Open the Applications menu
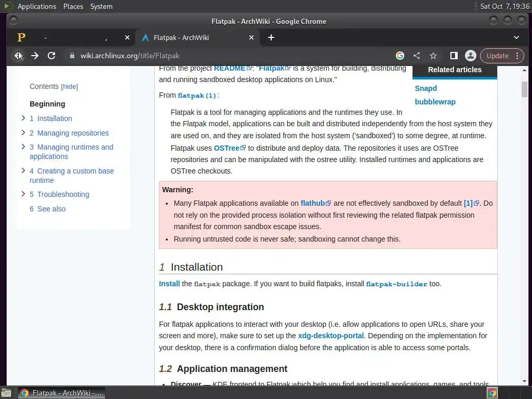 (37, 6)
